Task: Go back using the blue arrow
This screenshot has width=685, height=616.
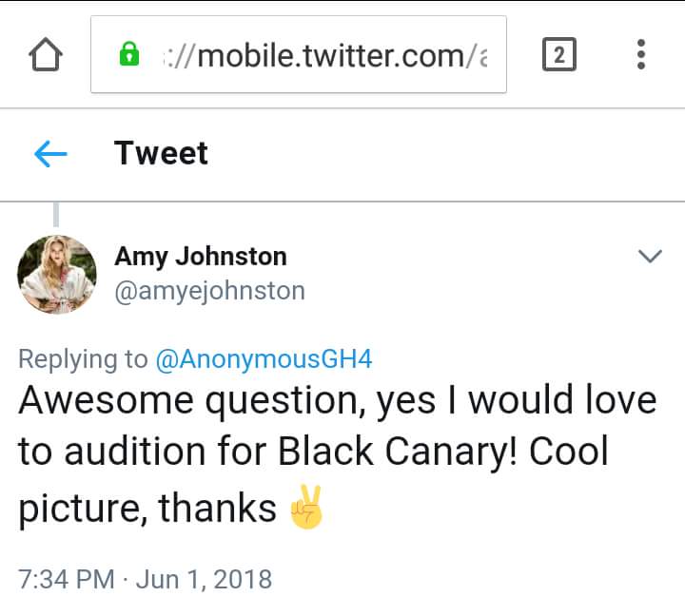Action: point(49,154)
